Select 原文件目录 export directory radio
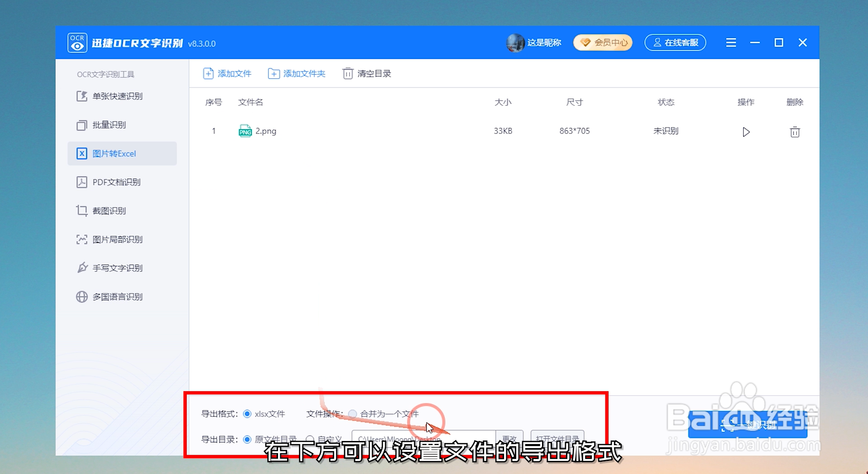Screen dimensions: 868x474 pyautogui.click(x=247, y=439)
